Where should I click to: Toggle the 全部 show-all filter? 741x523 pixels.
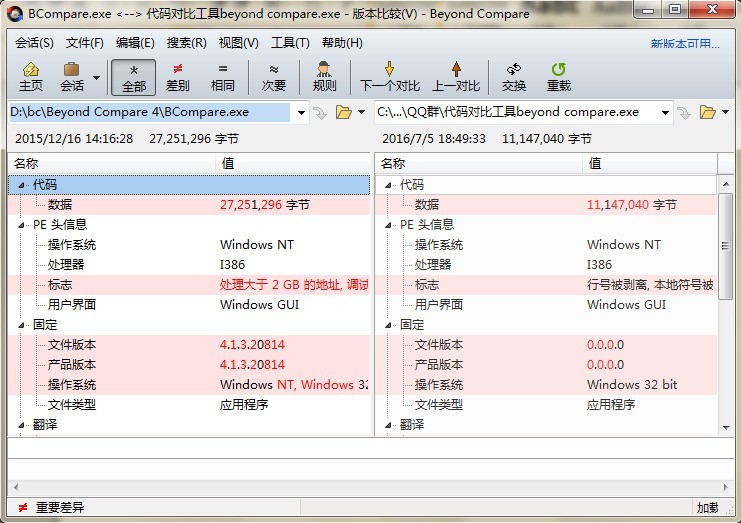(134, 77)
